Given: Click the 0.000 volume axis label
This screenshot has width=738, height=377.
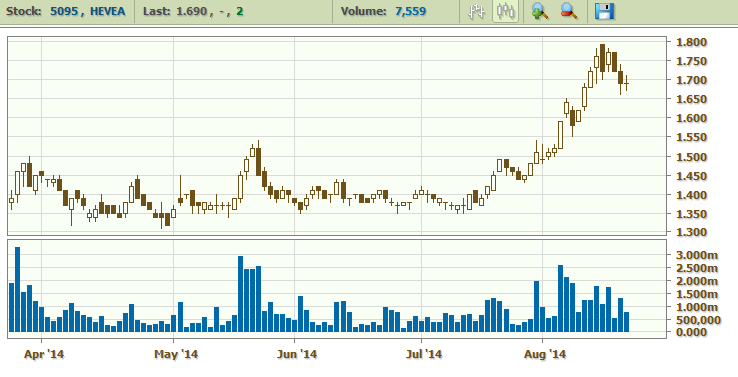Looking at the screenshot, I should pyautogui.click(x=691, y=332).
